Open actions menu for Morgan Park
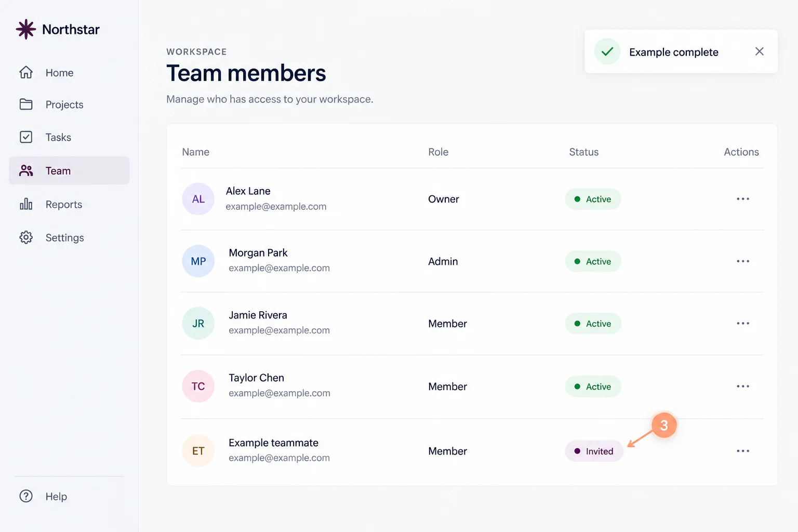The width and height of the screenshot is (798, 532). click(743, 261)
